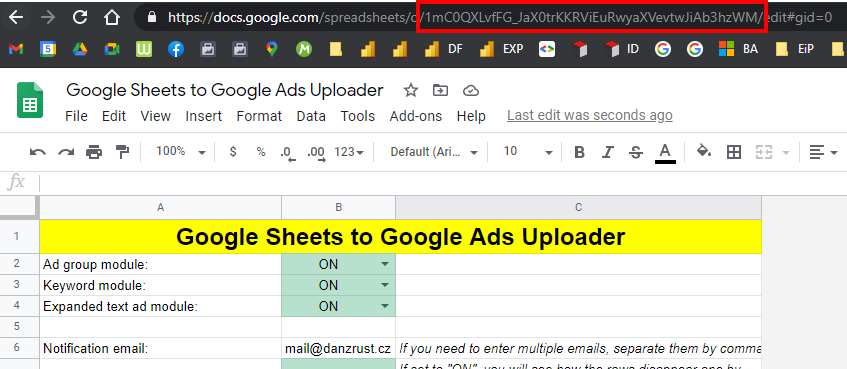Select column A header

[160, 207]
